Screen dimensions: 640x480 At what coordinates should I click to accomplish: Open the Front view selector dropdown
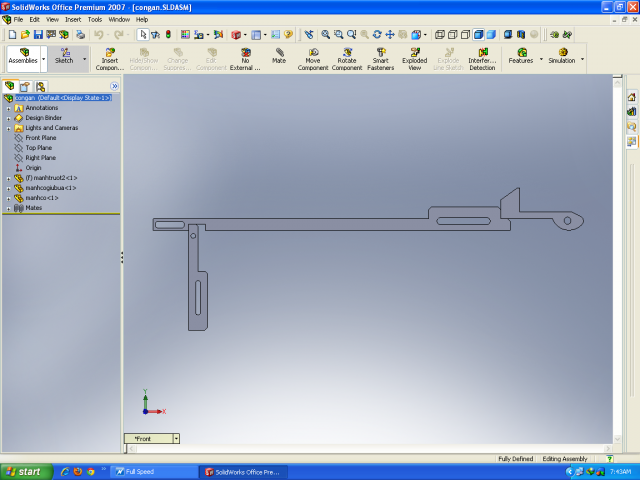[x=176, y=439]
